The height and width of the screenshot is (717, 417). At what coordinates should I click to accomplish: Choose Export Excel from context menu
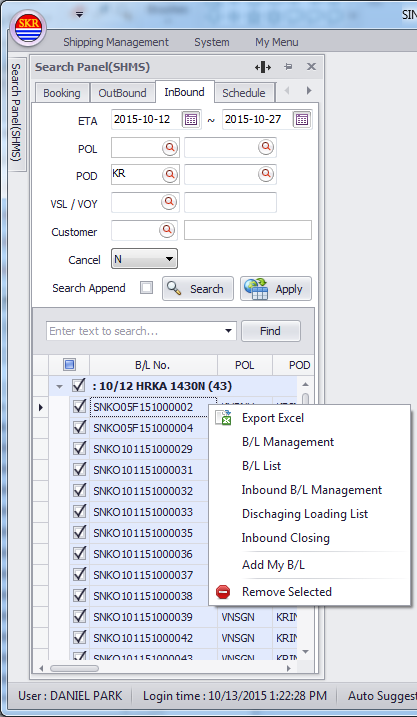pos(273,417)
